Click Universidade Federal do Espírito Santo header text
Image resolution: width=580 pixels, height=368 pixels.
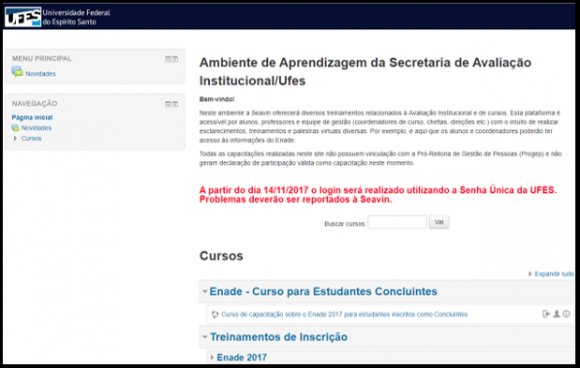[76, 17]
